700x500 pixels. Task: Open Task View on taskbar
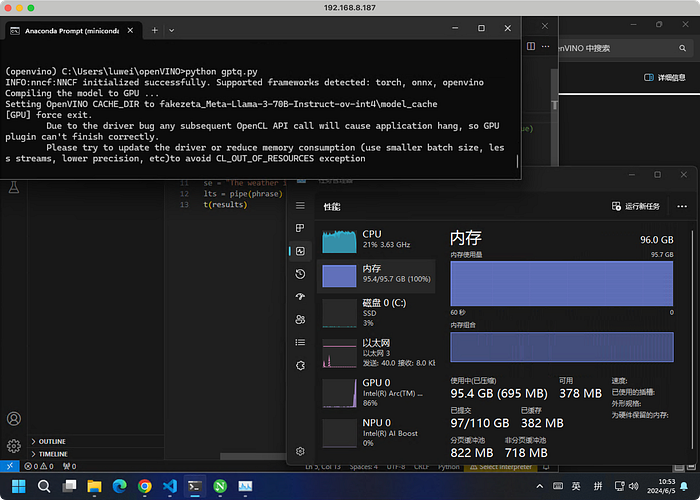[x=69, y=486]
